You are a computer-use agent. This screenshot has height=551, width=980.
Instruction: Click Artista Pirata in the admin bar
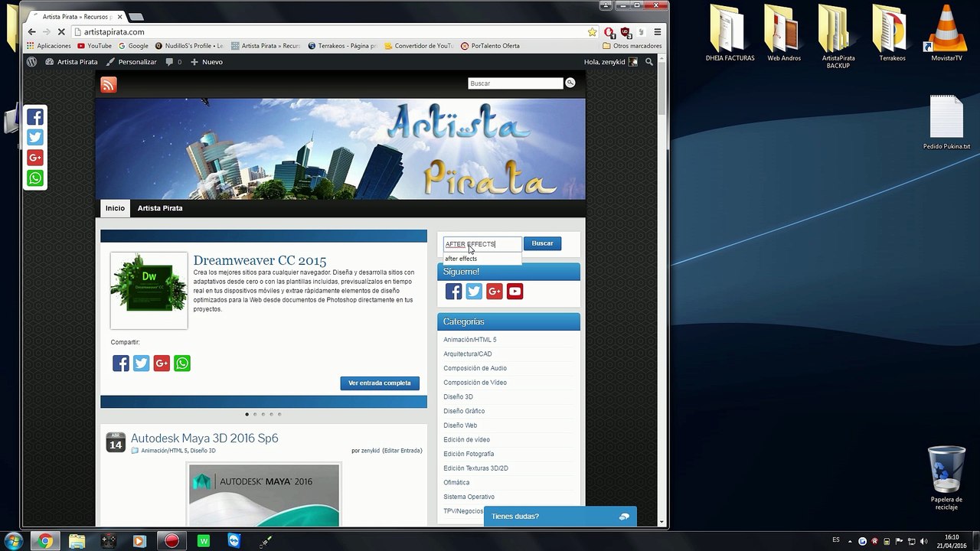71,62
